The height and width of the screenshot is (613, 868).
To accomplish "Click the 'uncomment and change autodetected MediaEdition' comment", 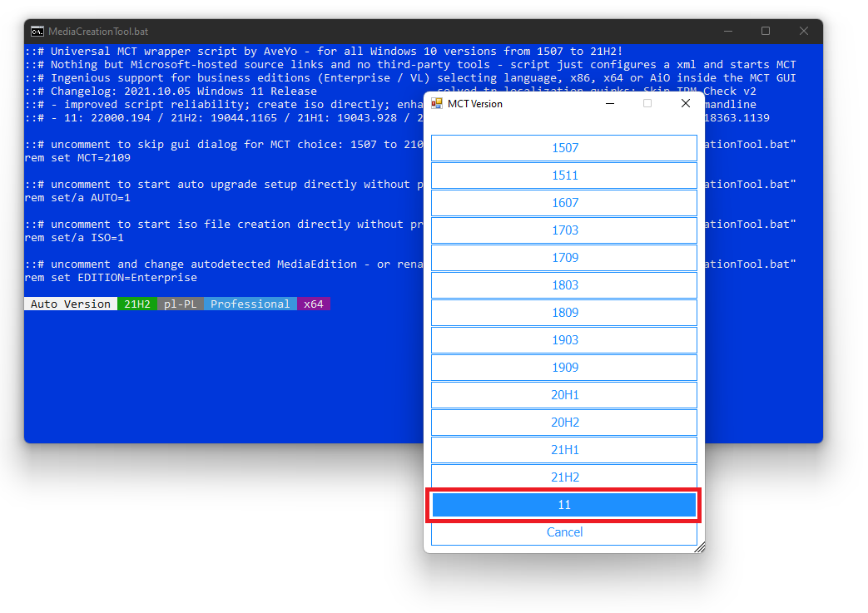I will coord(224,264).
